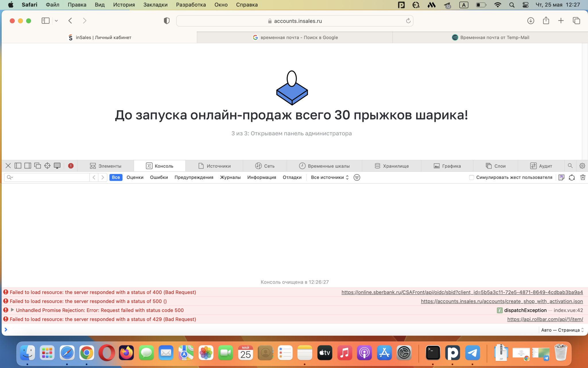Image resolution: width=588 pixels, height=368 pixels.
Task: Select the Предупреждения console filter
Action: click(194, 177)
